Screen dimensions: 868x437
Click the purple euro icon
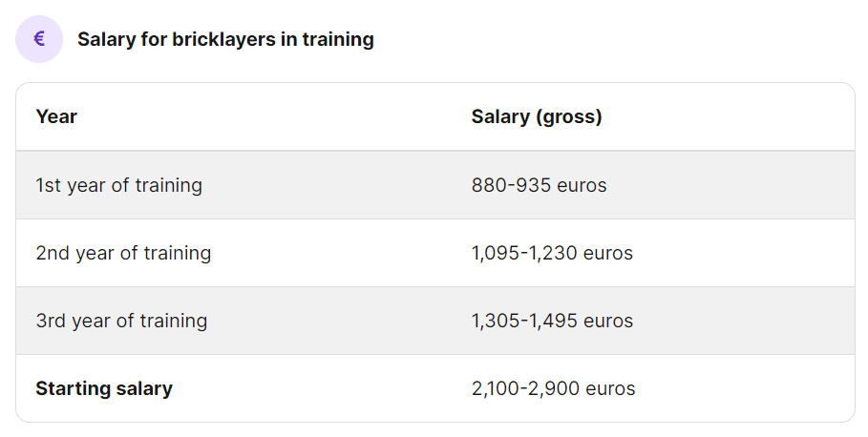(x=39, y=39)
